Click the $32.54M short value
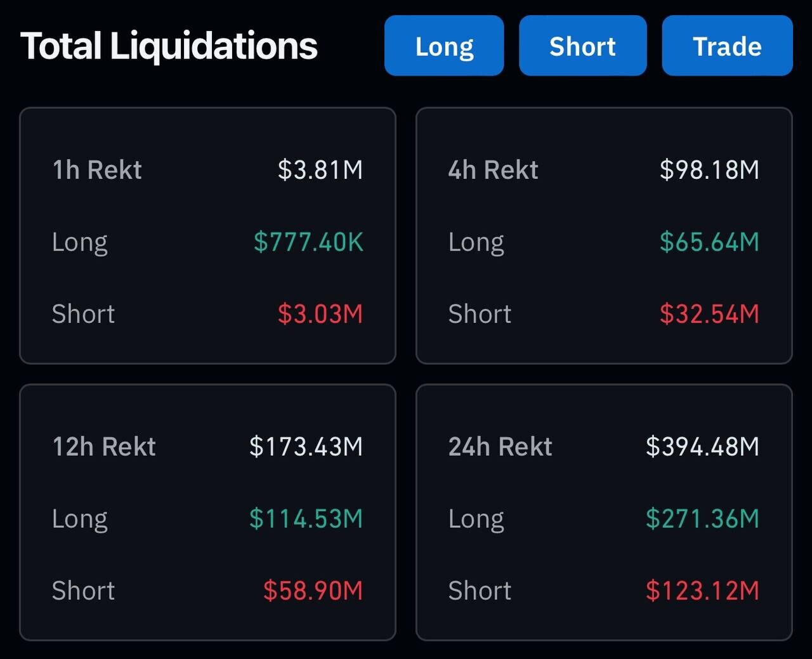 [709, 314]
